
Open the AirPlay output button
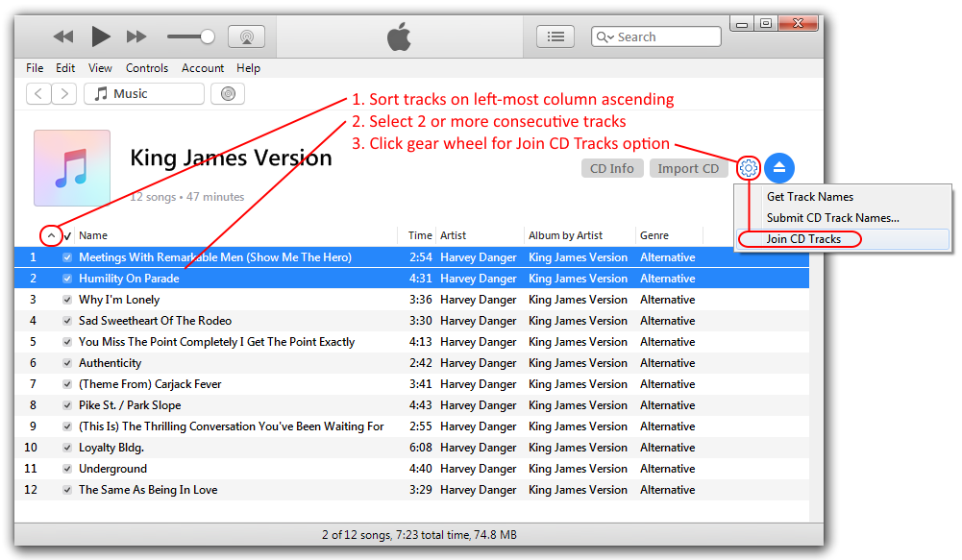pyautogui.click(x=247, y=37)
